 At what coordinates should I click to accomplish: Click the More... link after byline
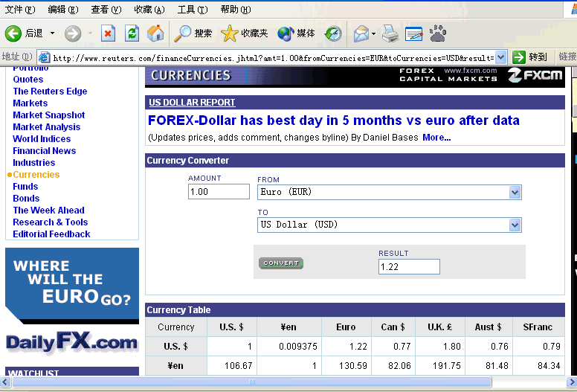click(436, 138)
